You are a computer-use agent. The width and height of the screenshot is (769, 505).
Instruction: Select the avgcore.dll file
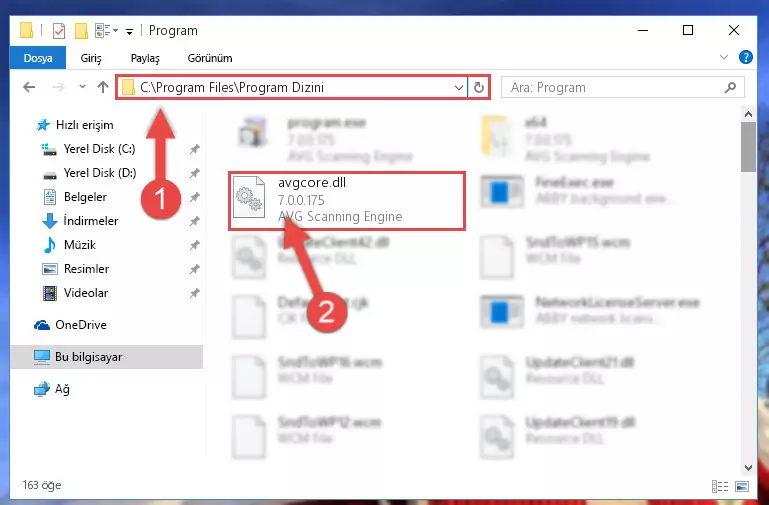click(347, 201)
